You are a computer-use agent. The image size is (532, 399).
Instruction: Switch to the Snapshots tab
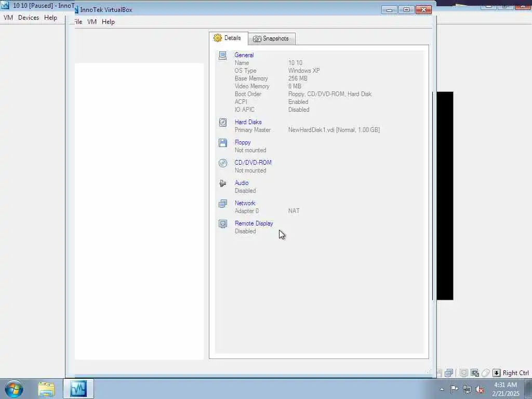(271, 38)
